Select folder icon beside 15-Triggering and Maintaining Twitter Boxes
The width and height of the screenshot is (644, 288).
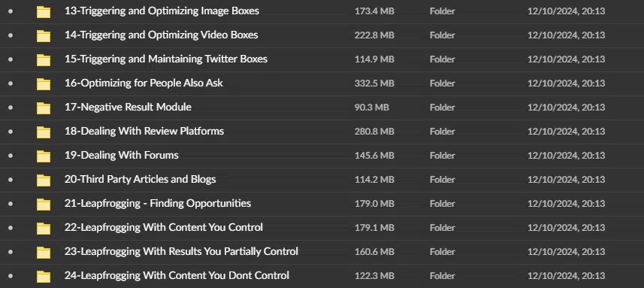pyautogui.click(x=44, y=60)
